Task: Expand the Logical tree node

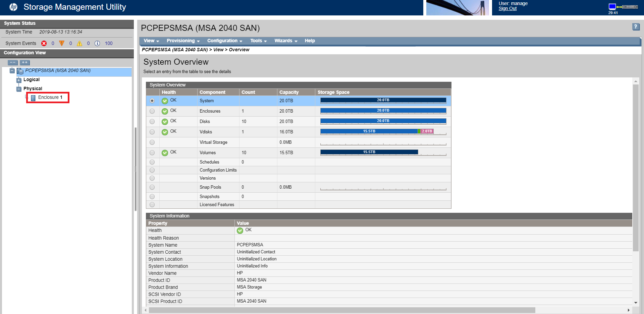Action: pyautogui.click(x=19, y=80)
